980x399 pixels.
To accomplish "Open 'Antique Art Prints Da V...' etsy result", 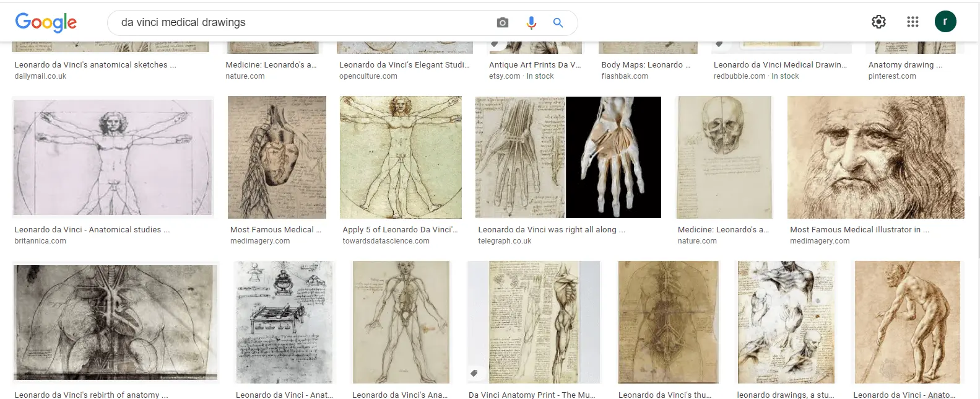I will [x=535, y=64].
